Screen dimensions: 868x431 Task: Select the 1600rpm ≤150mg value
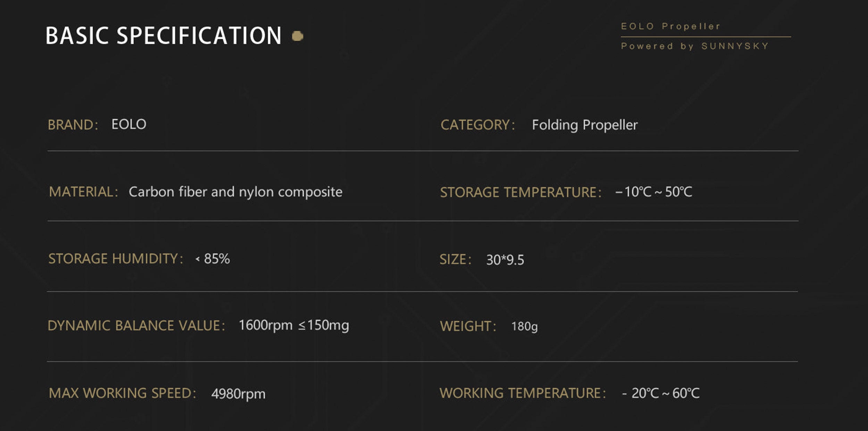click(294, 325)
